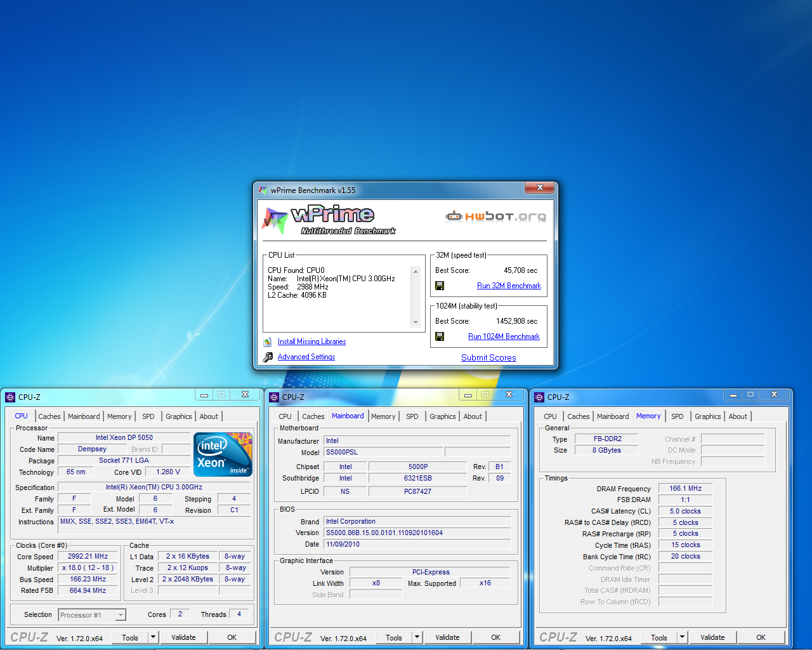
Task: Minimize the right CPU-Z window
Action: point(733,395)
